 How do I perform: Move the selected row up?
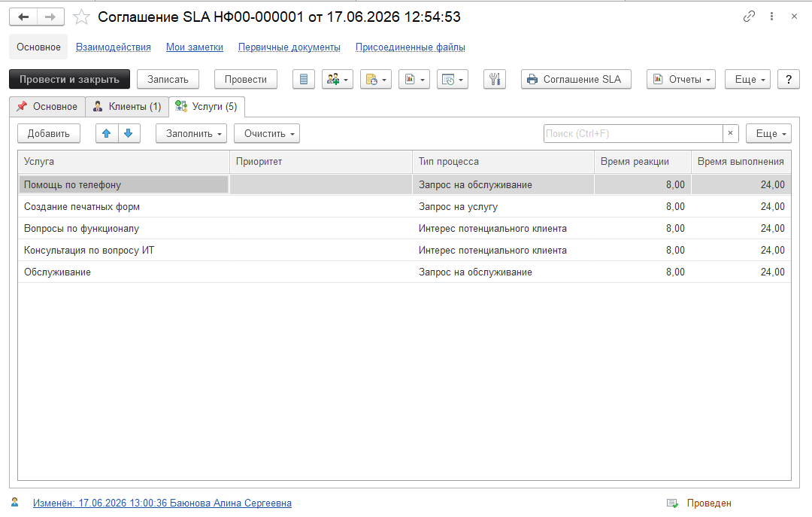(107, 133)
